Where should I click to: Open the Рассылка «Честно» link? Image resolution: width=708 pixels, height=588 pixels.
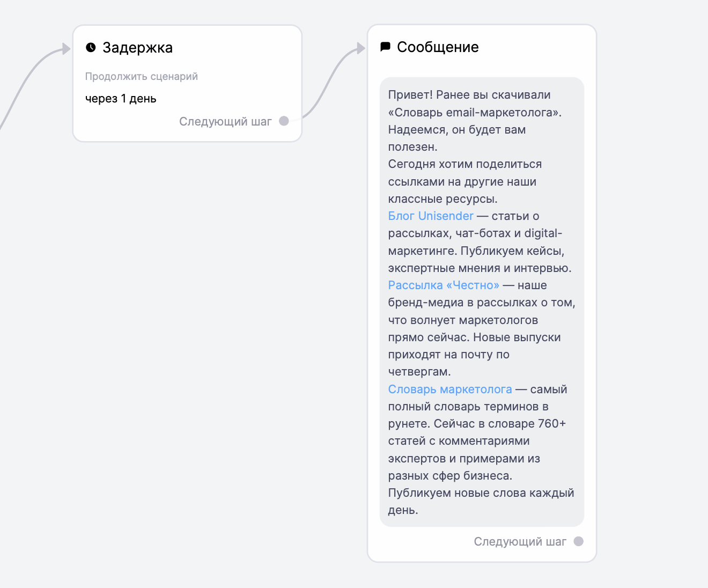[444, 285]
